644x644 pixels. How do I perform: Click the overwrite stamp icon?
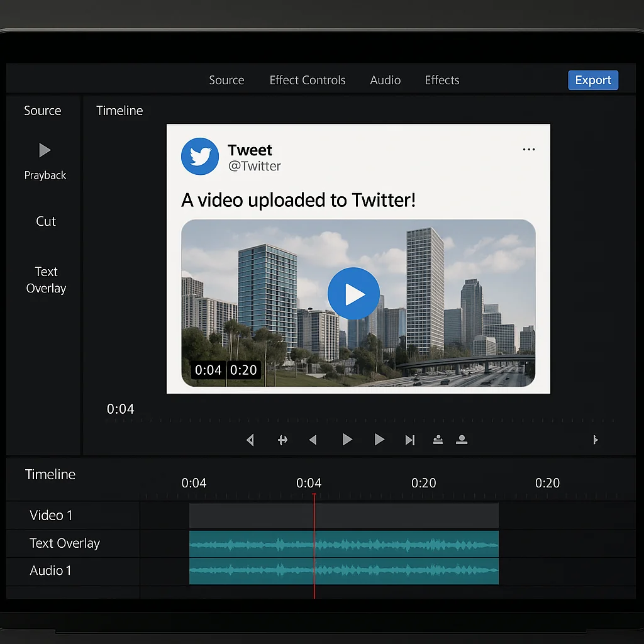(462, 440)
